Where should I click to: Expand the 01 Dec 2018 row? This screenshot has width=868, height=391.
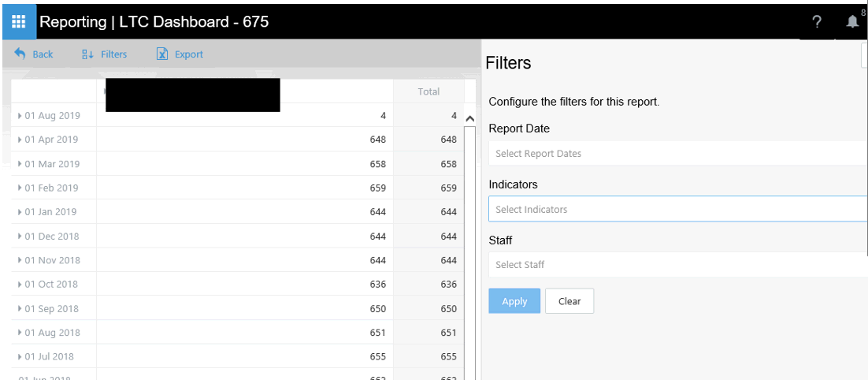pyautogui.click(x=20, y=236)
